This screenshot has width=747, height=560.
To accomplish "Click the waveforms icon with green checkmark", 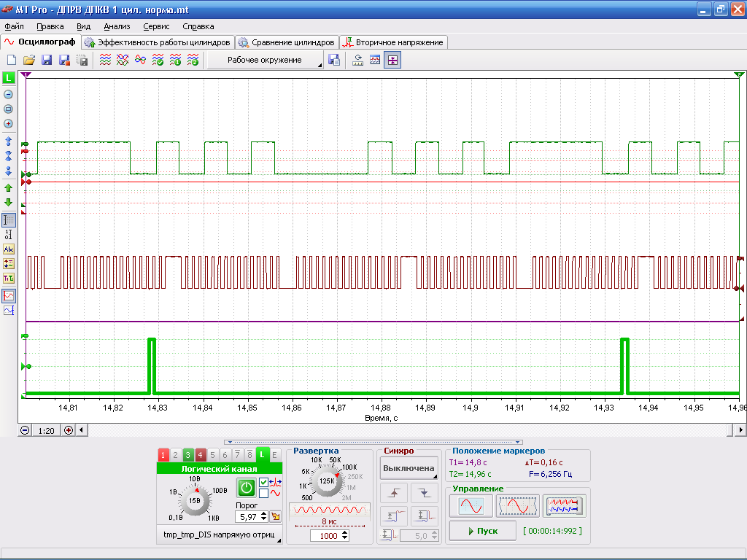I will pyautogui.click(x=158, y=60).
